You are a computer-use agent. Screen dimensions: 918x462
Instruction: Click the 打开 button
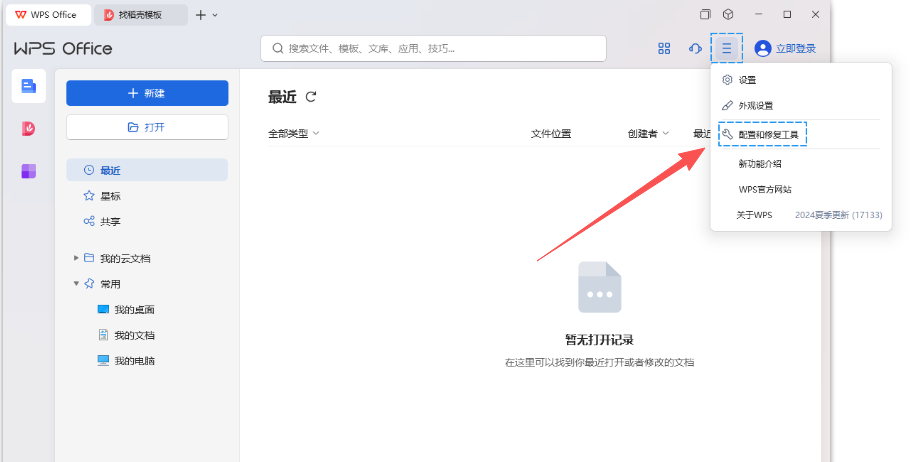click(147, 127)
